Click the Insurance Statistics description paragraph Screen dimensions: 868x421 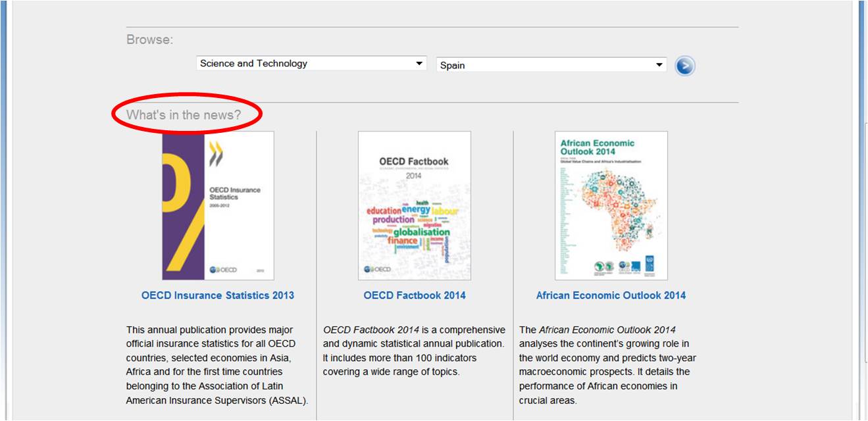(217, 365)
